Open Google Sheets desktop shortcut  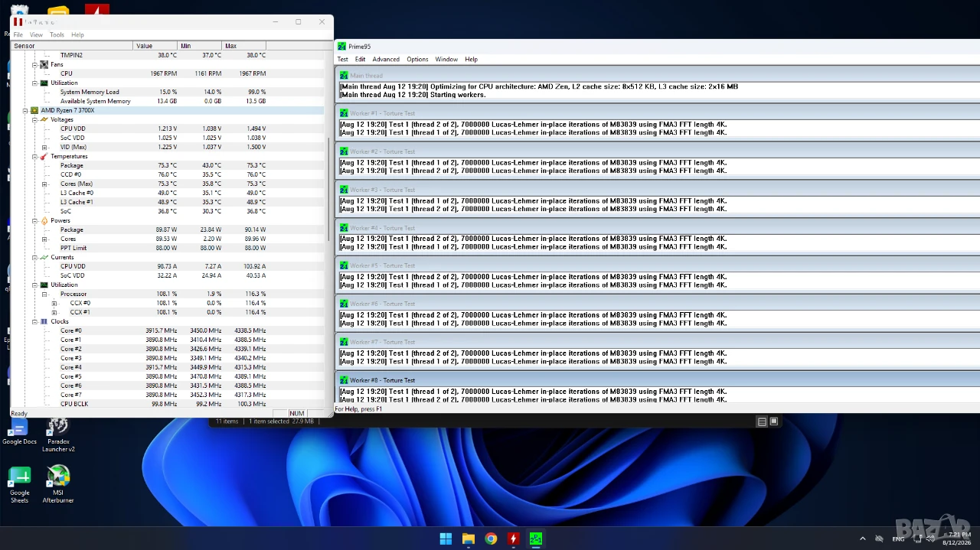click(19, 485)
